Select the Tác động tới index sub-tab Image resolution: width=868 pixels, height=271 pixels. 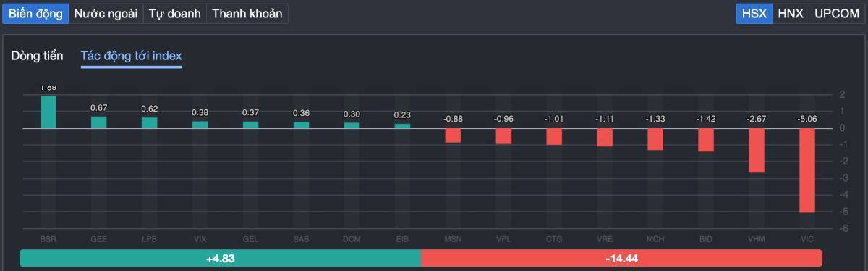pos(131,56)
